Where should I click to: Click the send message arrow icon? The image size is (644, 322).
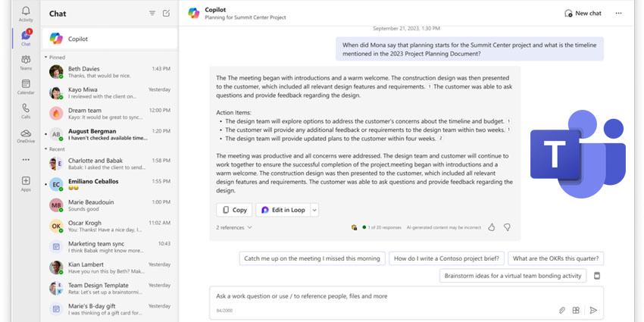coord(593,310)
